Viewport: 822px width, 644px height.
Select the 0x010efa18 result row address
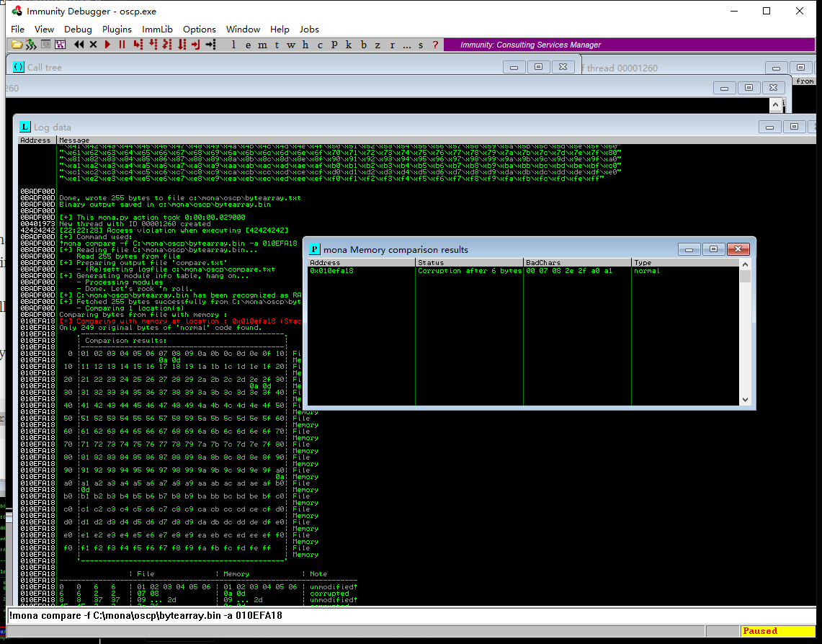[x=332, y=271]
